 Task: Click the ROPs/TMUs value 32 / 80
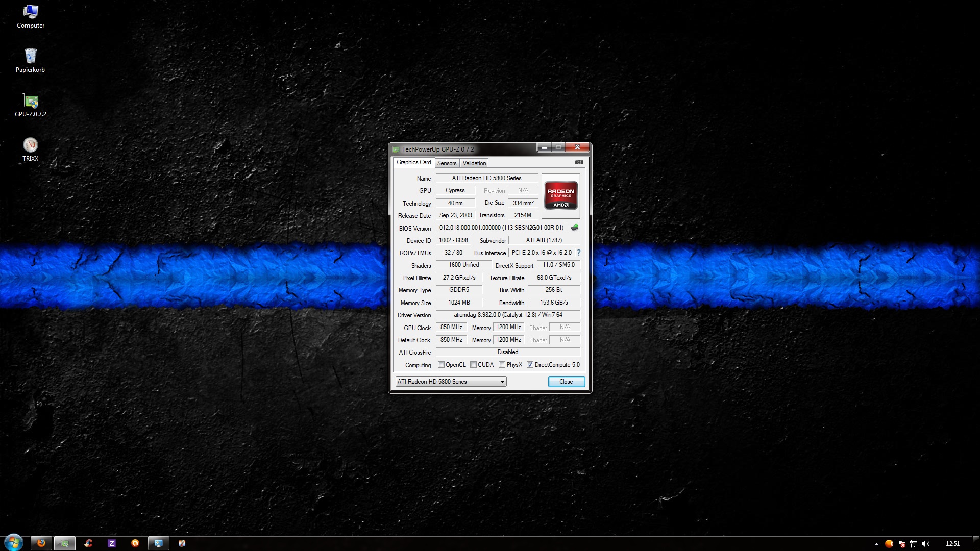click(453, 253)
